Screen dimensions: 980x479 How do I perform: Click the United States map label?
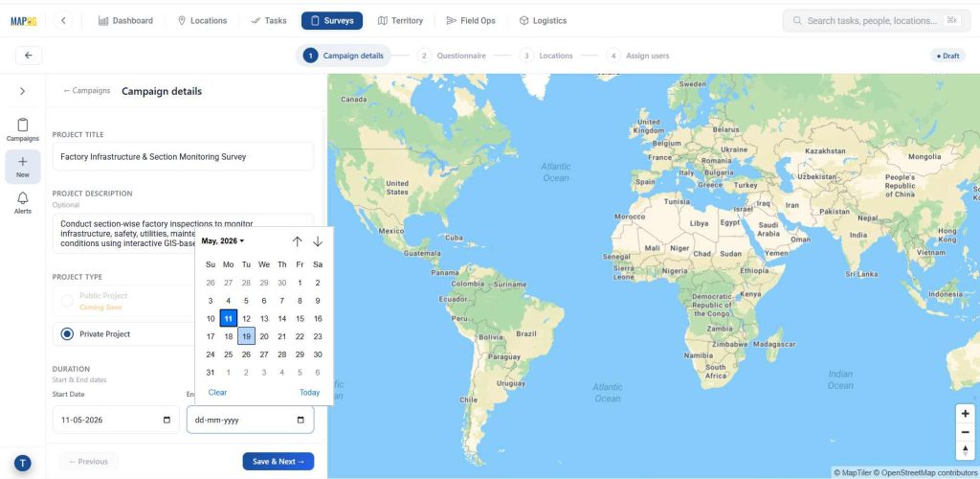tap(397, 188)
